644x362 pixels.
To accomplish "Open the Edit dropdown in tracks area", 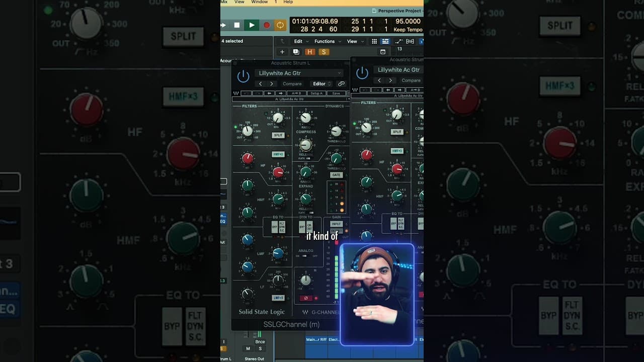I will (x=300, y=41).
